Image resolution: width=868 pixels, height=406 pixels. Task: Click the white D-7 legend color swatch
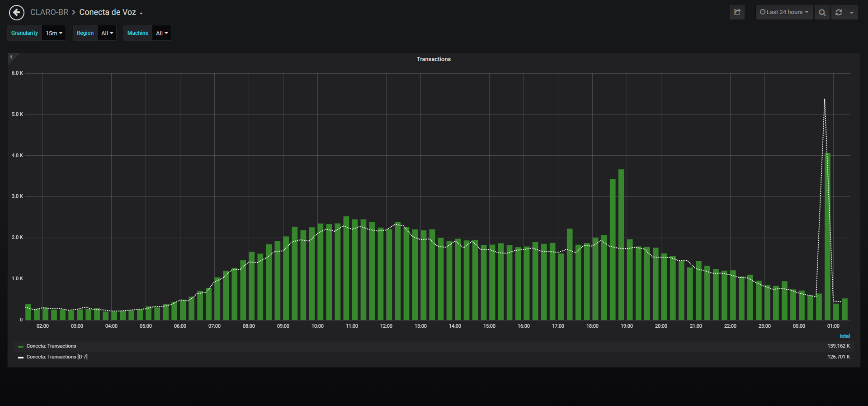coord(21,358)
